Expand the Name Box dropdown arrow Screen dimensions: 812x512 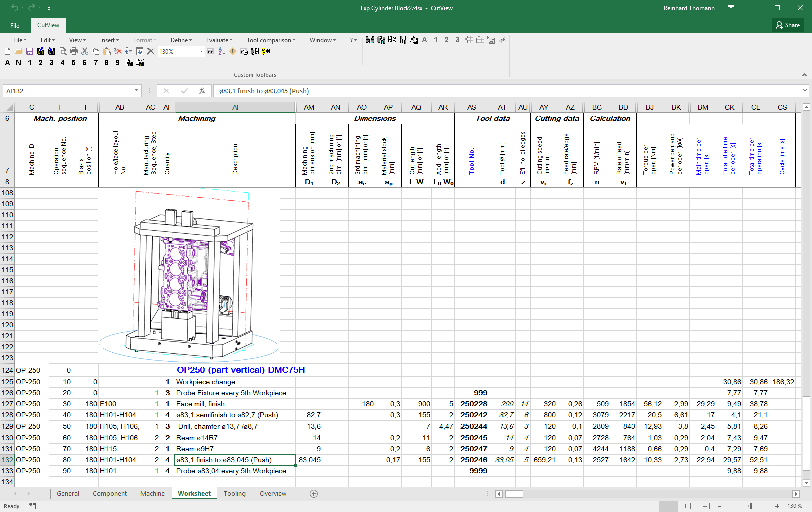point(136,91)
